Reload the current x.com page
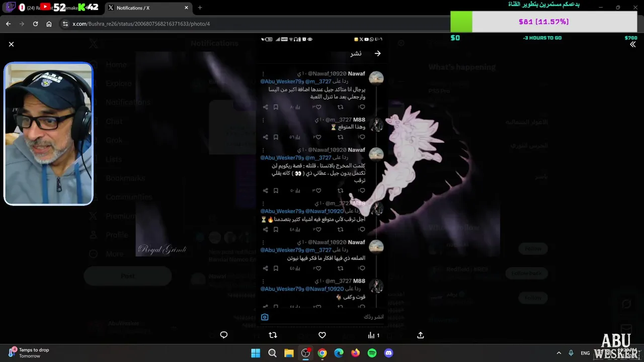644x362 pixels. tap(35, 24)
